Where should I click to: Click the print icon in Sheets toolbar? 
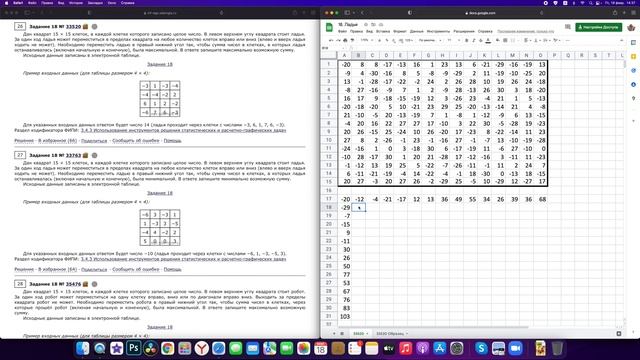click(x=345, y=40)
